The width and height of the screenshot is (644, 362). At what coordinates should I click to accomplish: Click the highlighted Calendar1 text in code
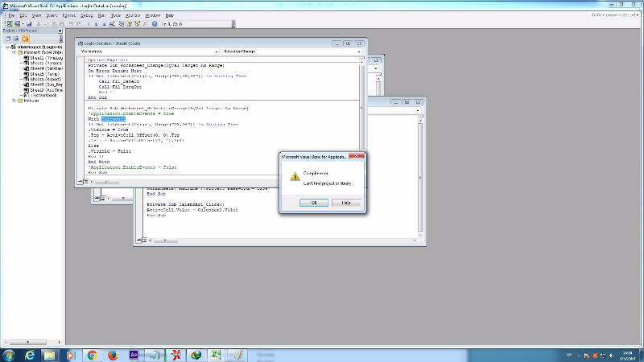(x=114, y=118)
